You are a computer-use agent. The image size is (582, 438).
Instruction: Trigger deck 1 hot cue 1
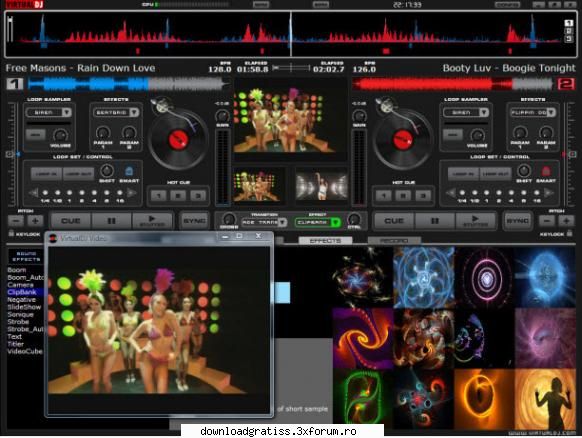(x=158, y=196)
